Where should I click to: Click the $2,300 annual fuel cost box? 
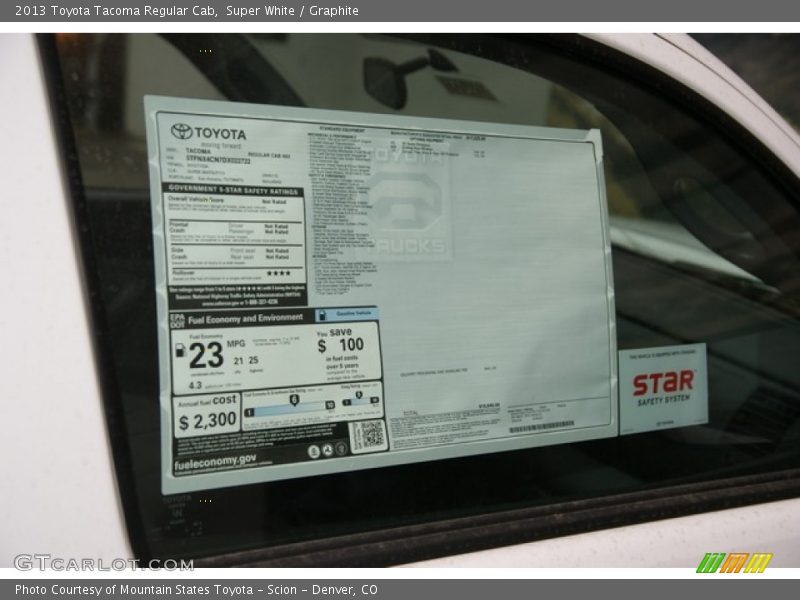pos(207,416)
